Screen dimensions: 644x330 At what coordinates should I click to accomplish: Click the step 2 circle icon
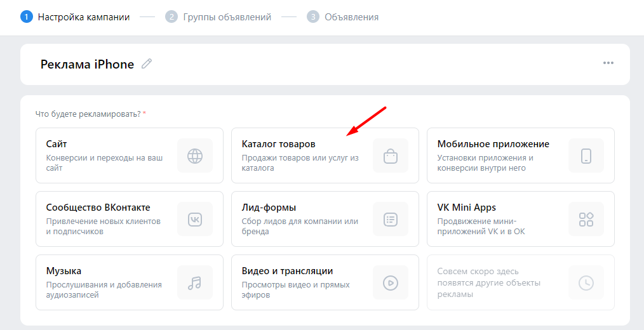(x=171, y=17)
